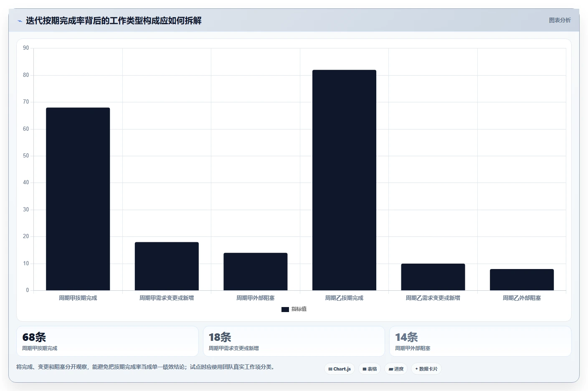The image size is (588, 391).
Task: Click the 指标值 legend label
Action: 299,309
